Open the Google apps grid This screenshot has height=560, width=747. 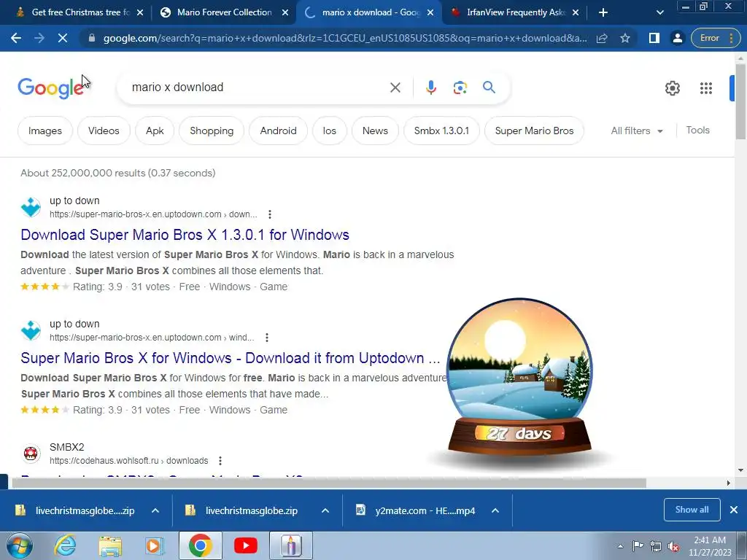705,88
